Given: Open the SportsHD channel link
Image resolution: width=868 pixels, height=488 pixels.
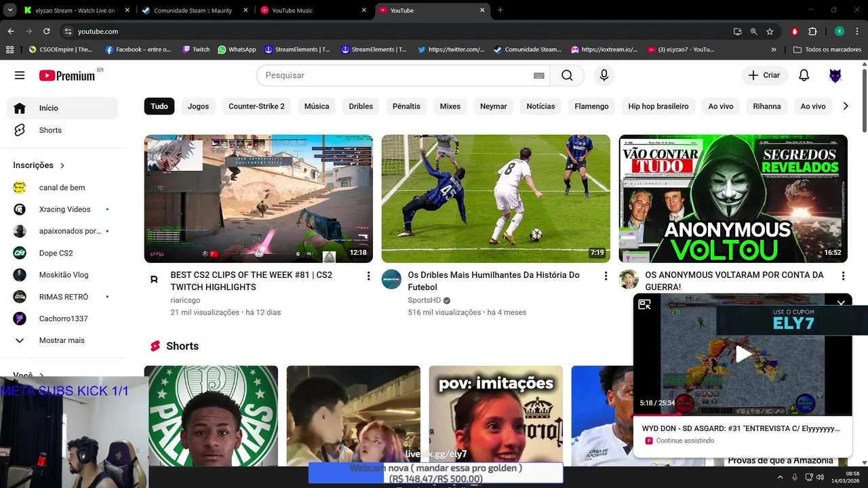Looking at the screenshot, I should (x=425, y=300).
